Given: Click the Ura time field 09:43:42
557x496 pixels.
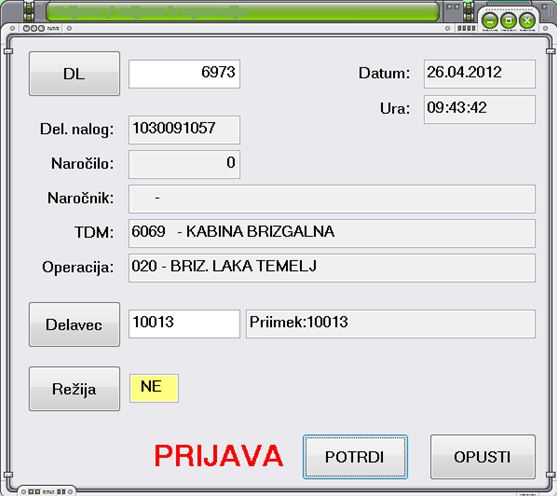Looking at the screenshot, I should (480, 109).
